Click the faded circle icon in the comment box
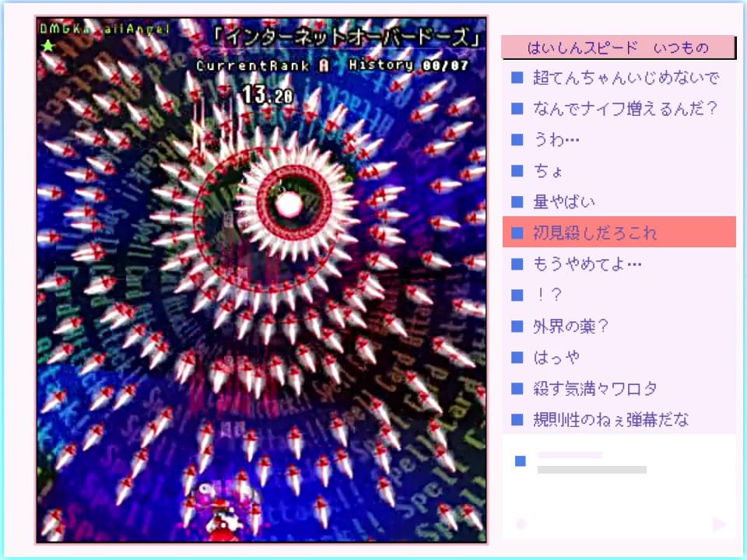Image resolution: width=747 pixels, height=560 pixels. (x=521, y=523)
